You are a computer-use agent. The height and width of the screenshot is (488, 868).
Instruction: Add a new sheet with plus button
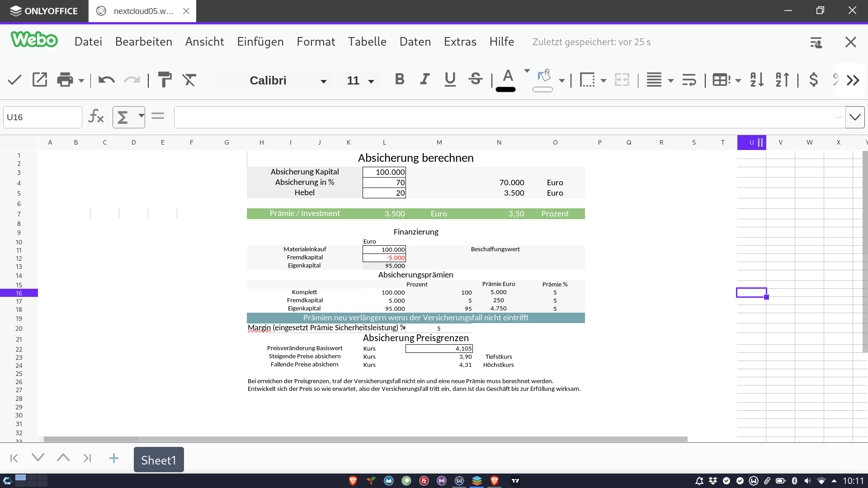[114, 458]
